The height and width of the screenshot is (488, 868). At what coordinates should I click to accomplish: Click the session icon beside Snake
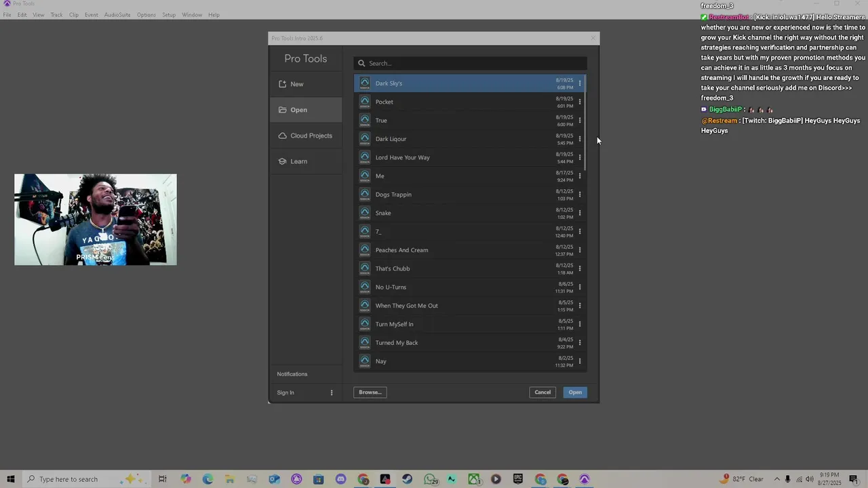[365, 213]
